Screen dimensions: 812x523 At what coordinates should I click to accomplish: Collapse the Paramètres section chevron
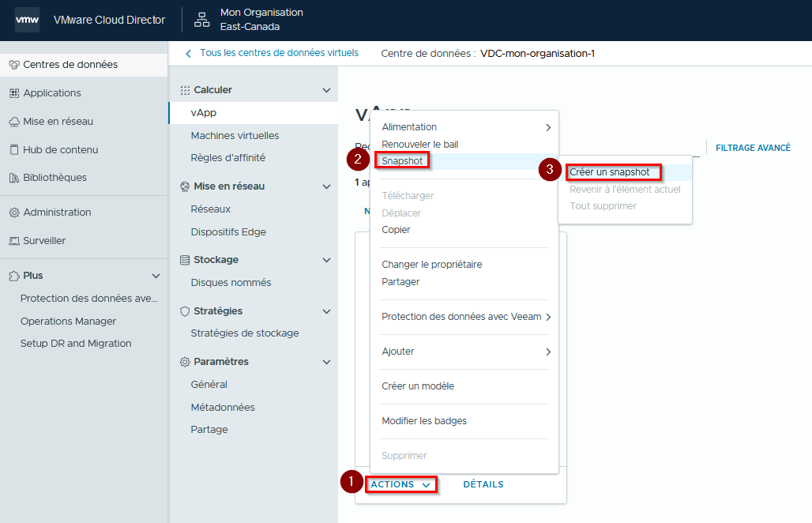coord(326,362)
